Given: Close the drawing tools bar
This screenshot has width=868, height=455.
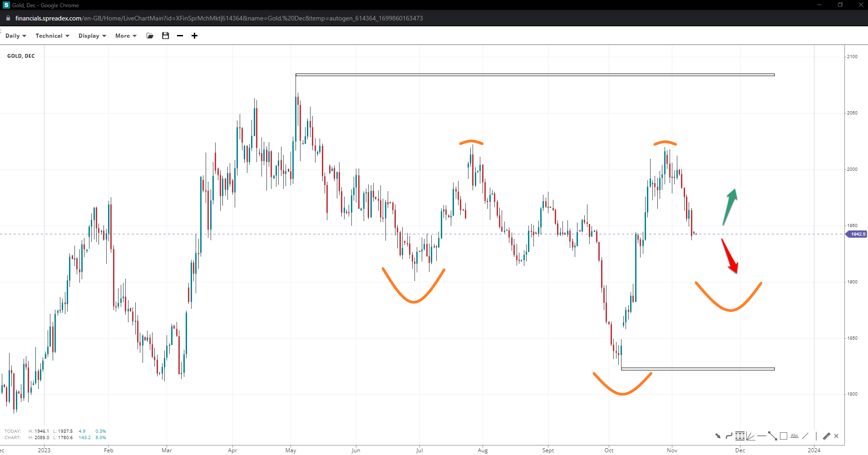Looking at the screenshot, I should pyautogui.click(x=836, y=436).
